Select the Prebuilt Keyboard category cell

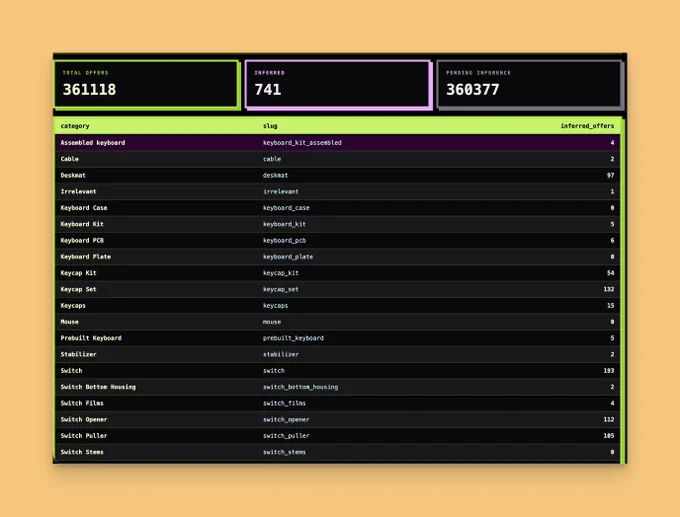91,338
